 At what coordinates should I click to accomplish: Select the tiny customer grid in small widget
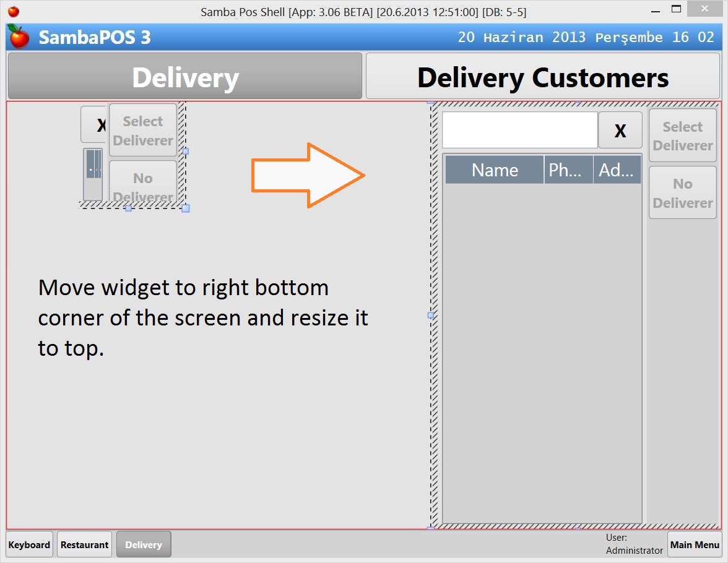93,174
